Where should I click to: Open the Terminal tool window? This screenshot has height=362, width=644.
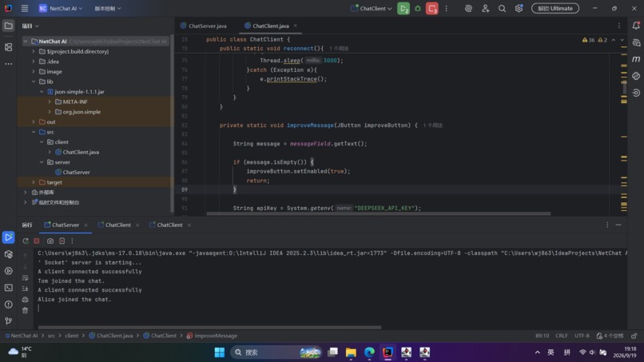coord(8,288)
